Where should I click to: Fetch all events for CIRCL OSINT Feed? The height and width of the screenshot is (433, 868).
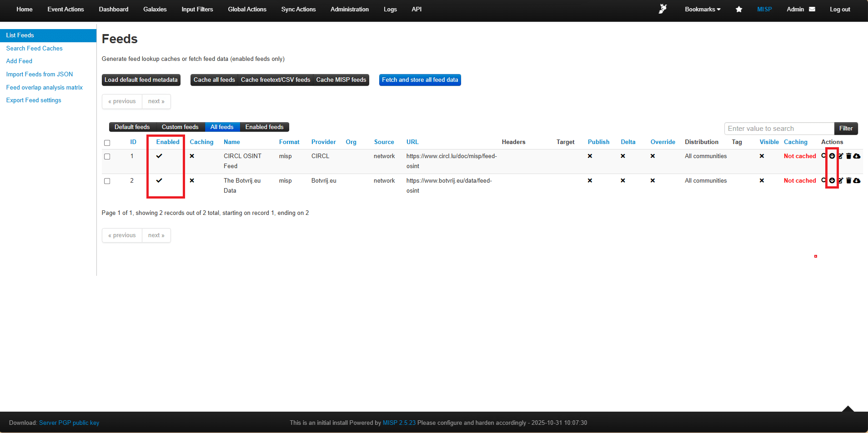(x=832, y=156)
